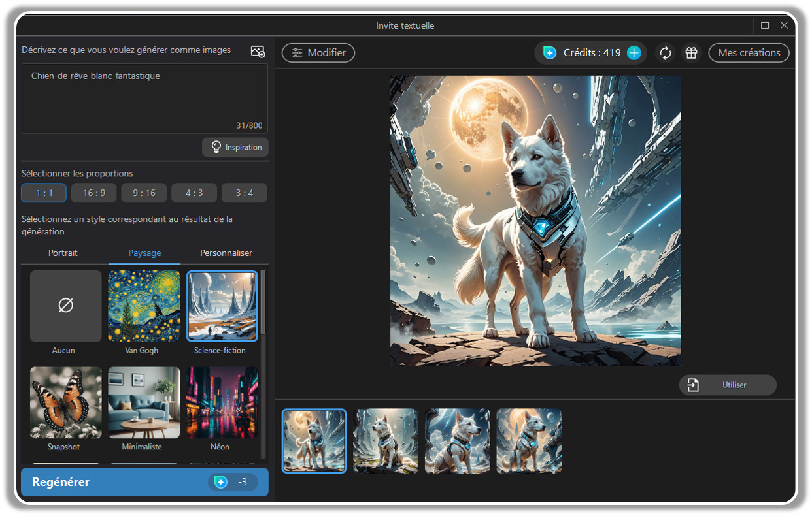Select the first generated dog thumbnail
Image resolution: width=812 pixels, height=516 pixels.
pos(314,441)
